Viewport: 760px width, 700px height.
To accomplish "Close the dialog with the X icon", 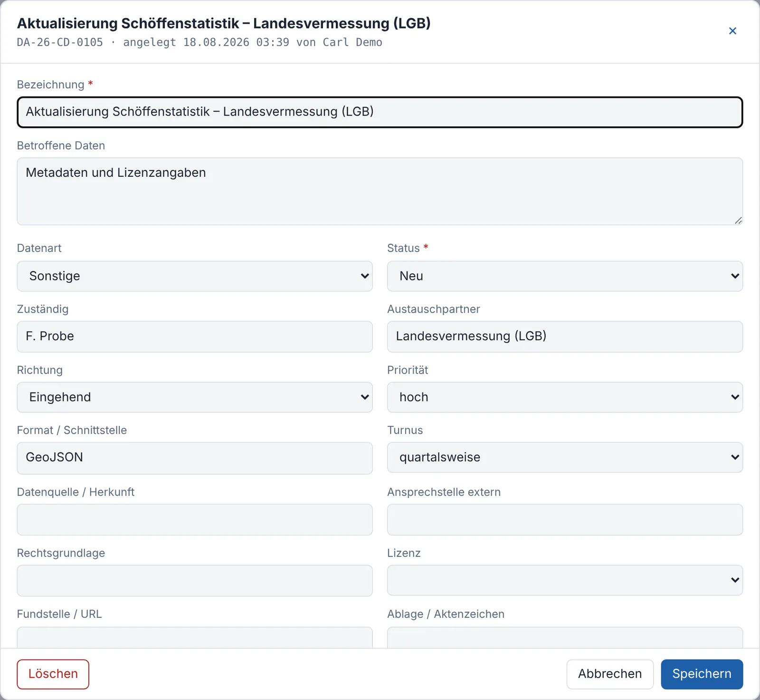I will click(x=732, y=31).
